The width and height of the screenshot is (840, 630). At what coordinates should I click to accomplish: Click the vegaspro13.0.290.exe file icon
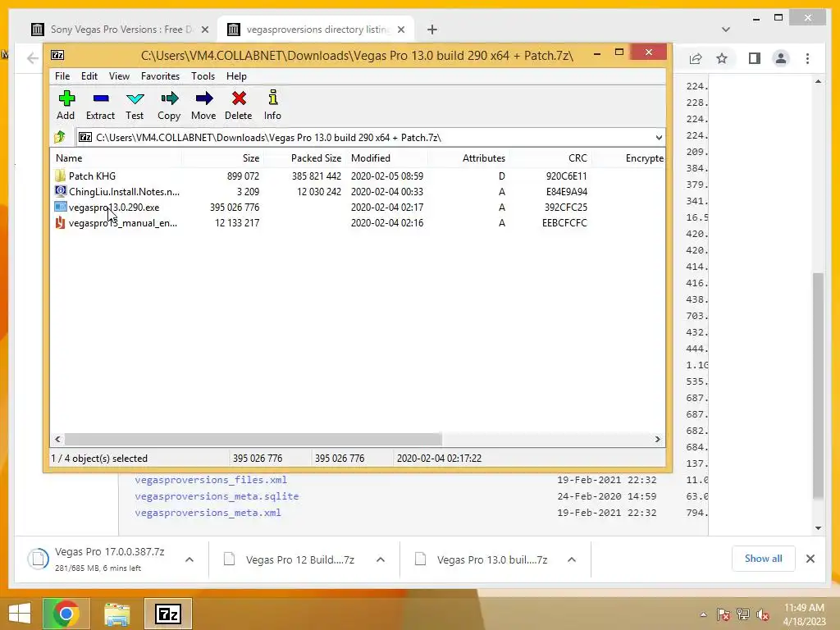(x=61, y=207)
